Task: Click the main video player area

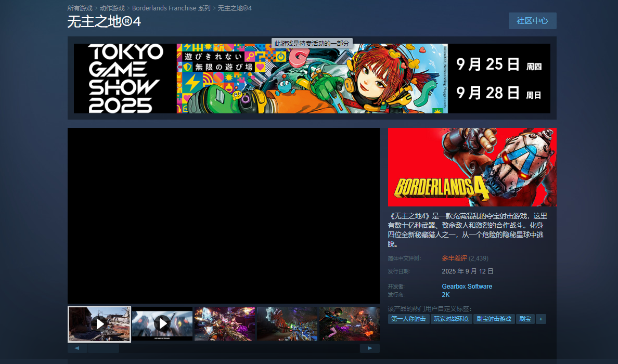Action: coord(224,216)
